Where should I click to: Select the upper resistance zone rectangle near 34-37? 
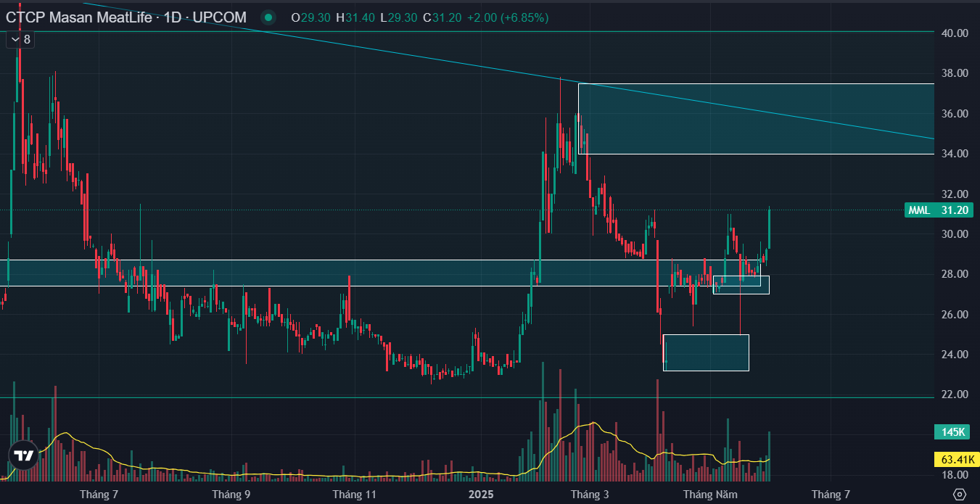[756, 119]
